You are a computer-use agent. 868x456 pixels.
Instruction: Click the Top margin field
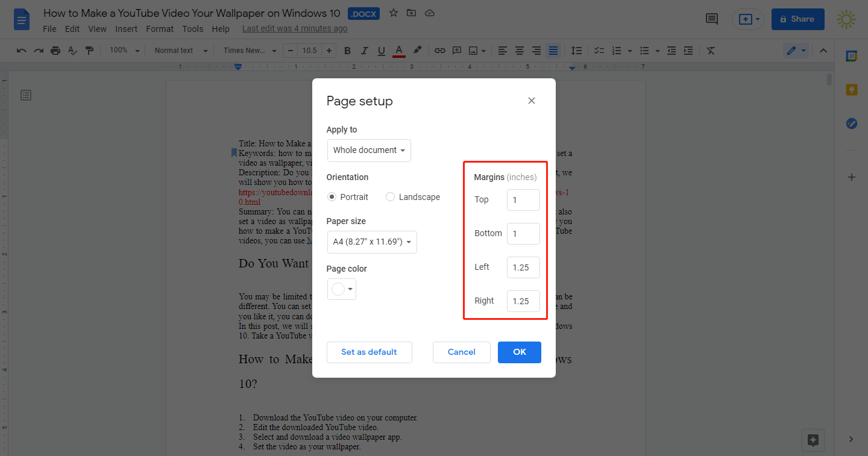tap(523, 200)
